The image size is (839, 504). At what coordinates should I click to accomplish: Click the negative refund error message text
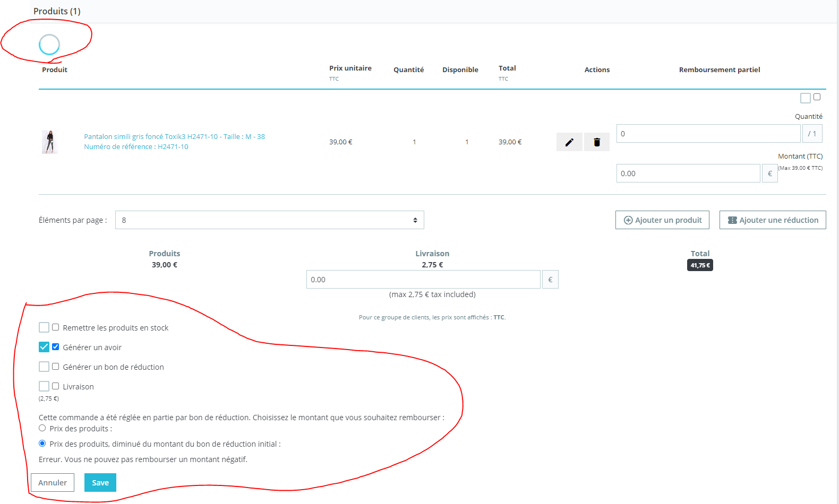click(143, 459)
